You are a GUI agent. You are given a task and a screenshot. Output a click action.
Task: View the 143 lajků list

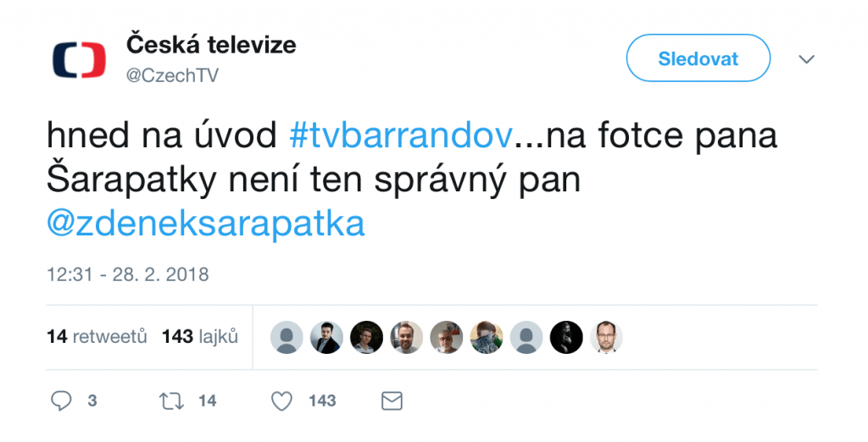click(x=200, y=336)
